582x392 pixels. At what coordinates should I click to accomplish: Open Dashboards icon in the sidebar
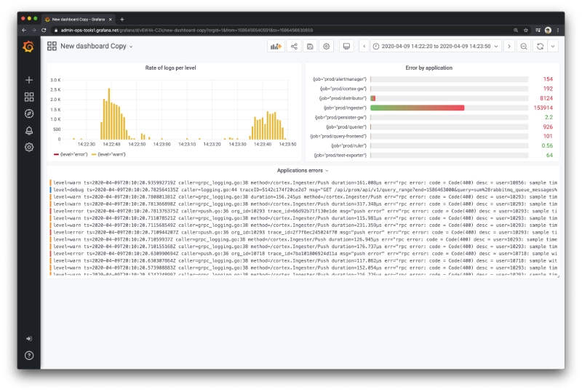pos(29,97)
